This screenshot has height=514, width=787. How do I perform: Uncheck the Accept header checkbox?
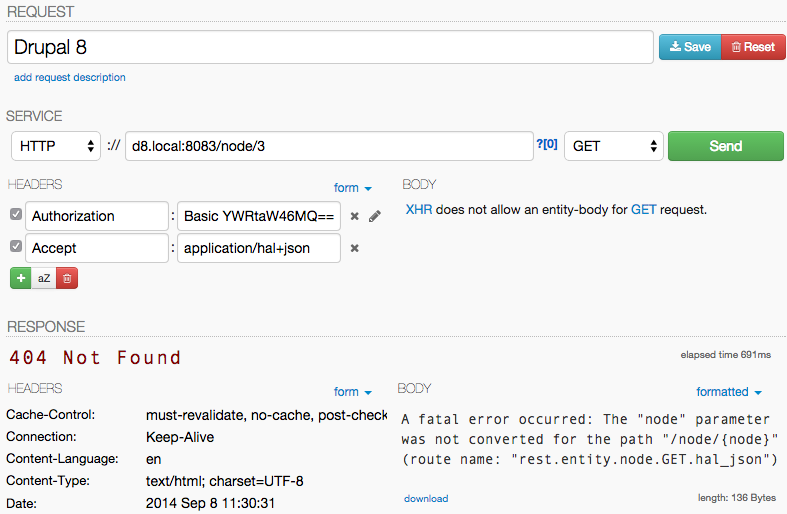click(16, 246)
